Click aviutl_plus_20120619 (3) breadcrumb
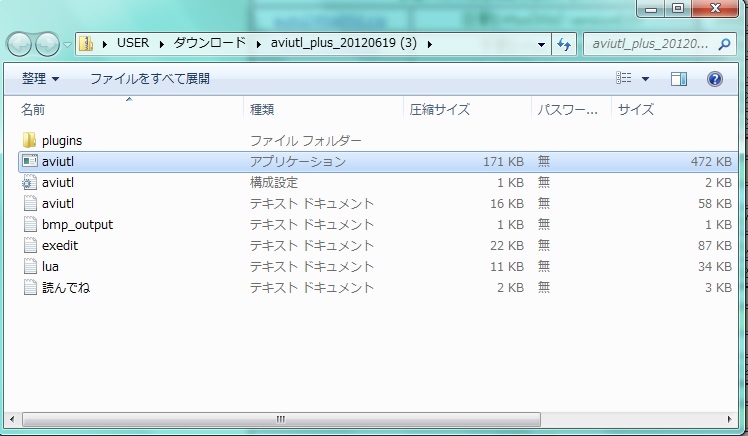Image resolution: width=748 pixels, height=436 pixels. pyautogui.click(x=344, y=43)
